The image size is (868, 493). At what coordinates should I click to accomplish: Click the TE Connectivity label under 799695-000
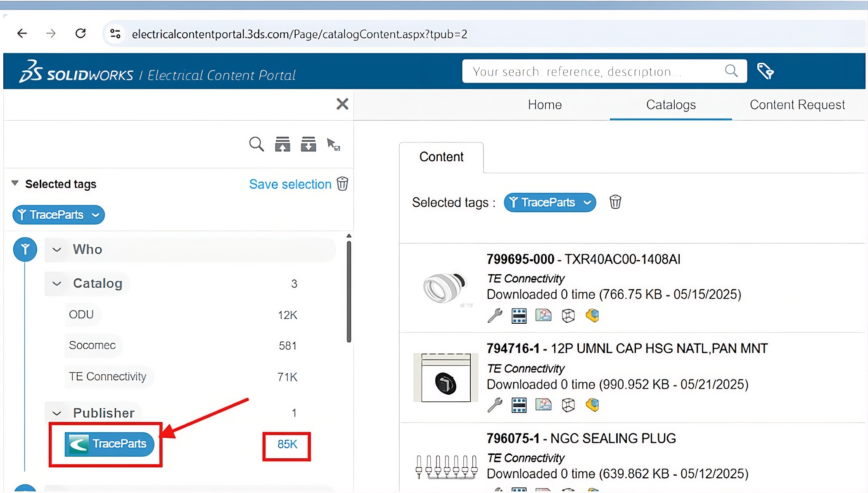[x=526, y=279]
